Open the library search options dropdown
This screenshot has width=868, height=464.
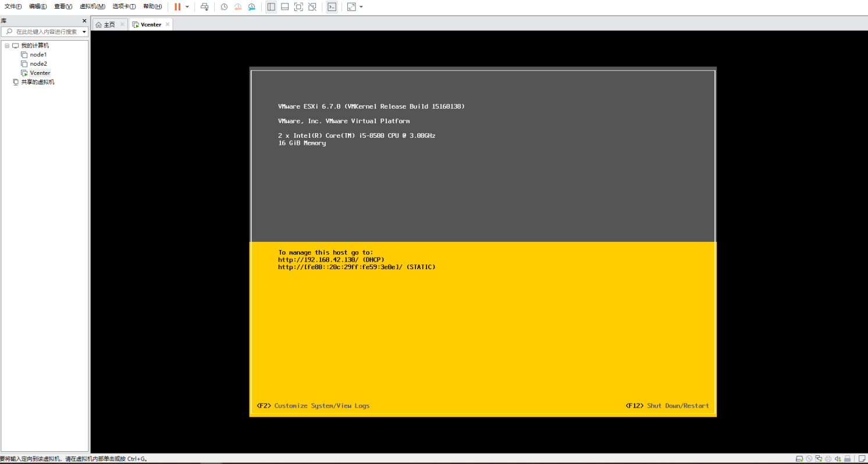click(84, 31)
